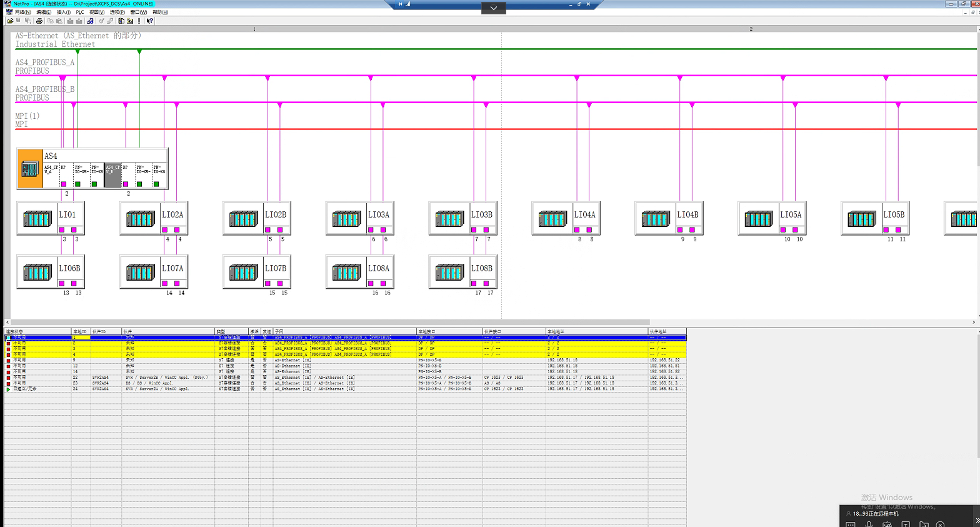Screen dimensions: 980x527
Task: Select the LI06B station icon
Action: [x=37, y=273]
